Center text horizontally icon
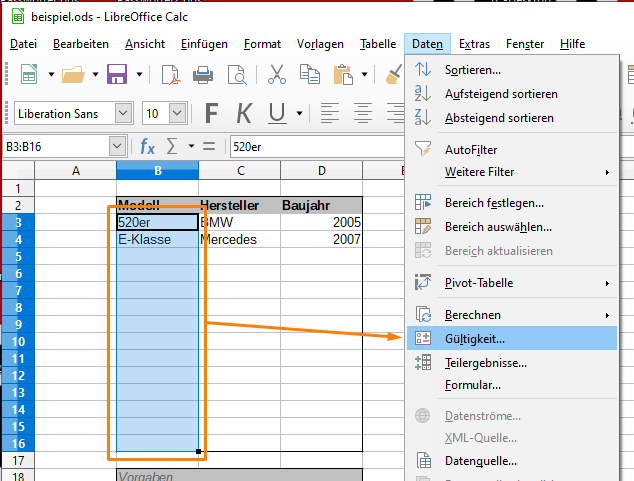 [x=363, y=113]
